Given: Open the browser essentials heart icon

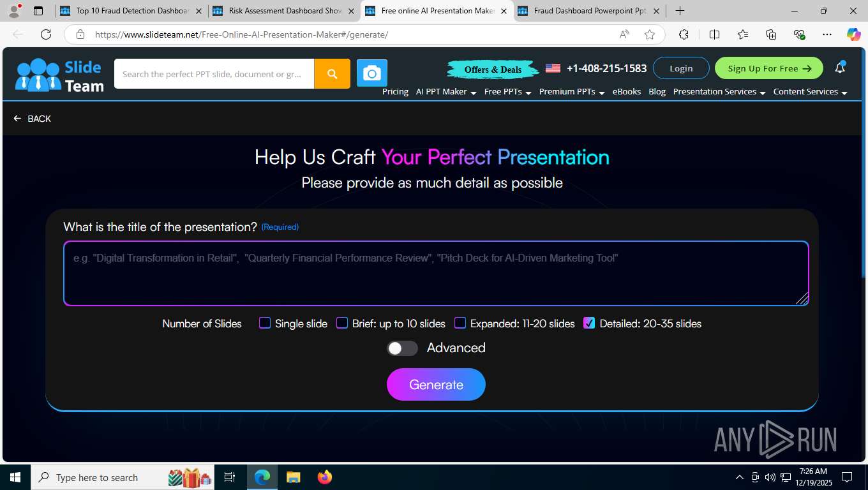Looking at the screenshot, I should point(799,34).
